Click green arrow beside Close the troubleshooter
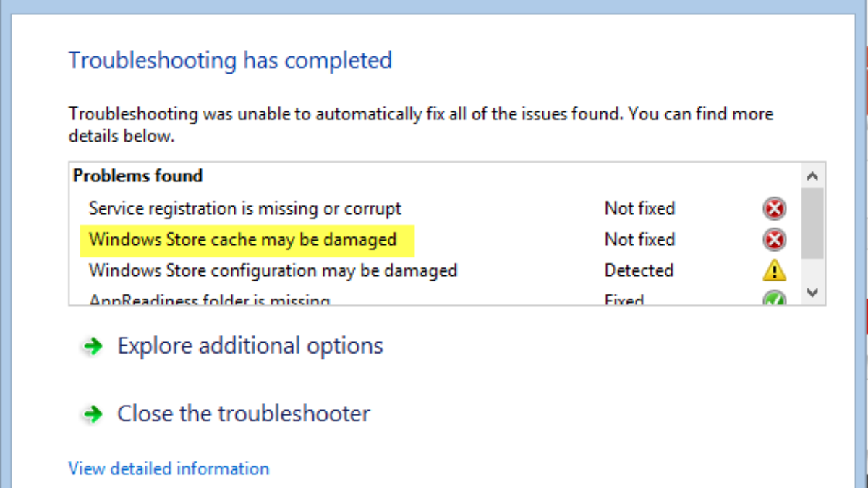This screenshot has height=488, width=868. pos(92,414)
